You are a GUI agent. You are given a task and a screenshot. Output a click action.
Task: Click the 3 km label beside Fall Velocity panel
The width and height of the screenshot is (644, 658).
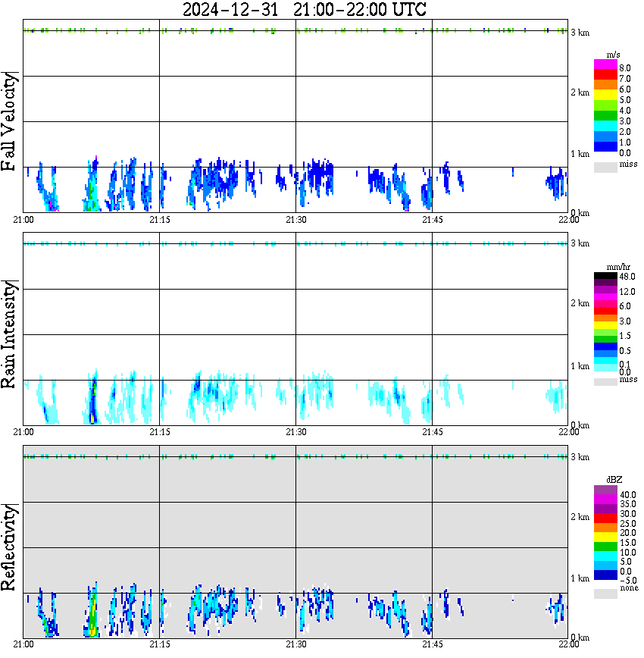click(580, 33)
